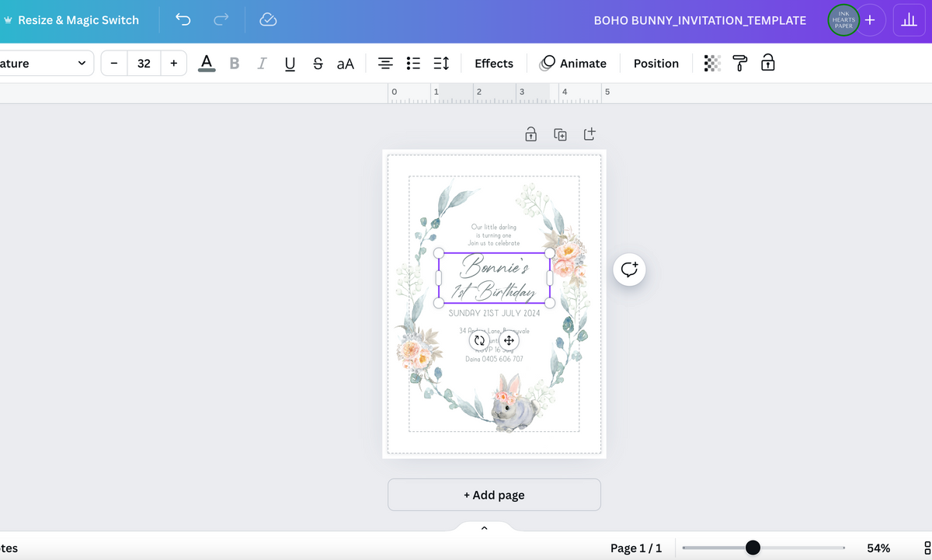Open the comment bubble beside the canvas
The width and height of the screenshot is (932, 560).
[629, 270]
